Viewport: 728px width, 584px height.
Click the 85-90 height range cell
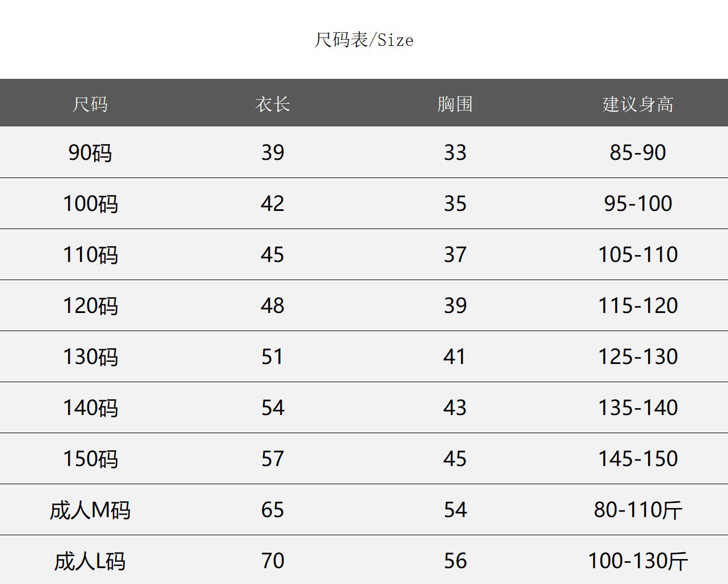pos(638,153)
